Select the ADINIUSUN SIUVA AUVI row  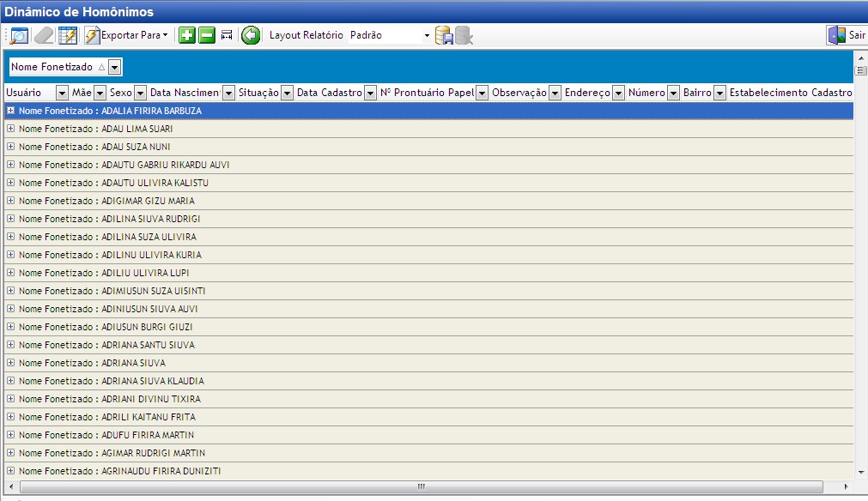428,309
